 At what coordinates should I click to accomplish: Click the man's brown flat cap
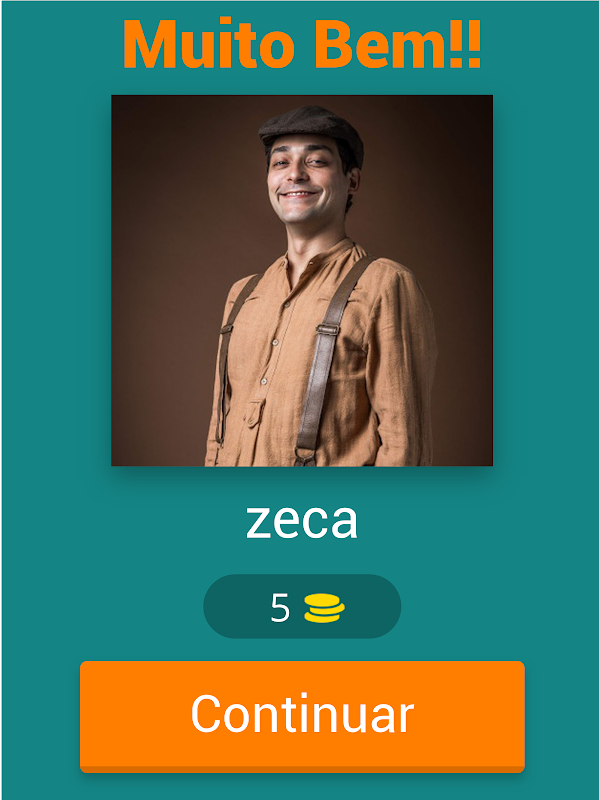(x=312, y=131)
